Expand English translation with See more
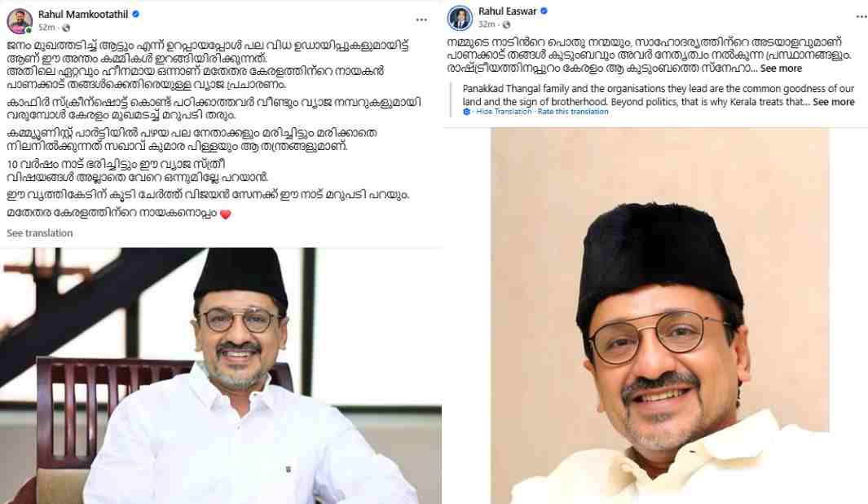The width and height of the screenshot is (868, 504). [834, 102]
